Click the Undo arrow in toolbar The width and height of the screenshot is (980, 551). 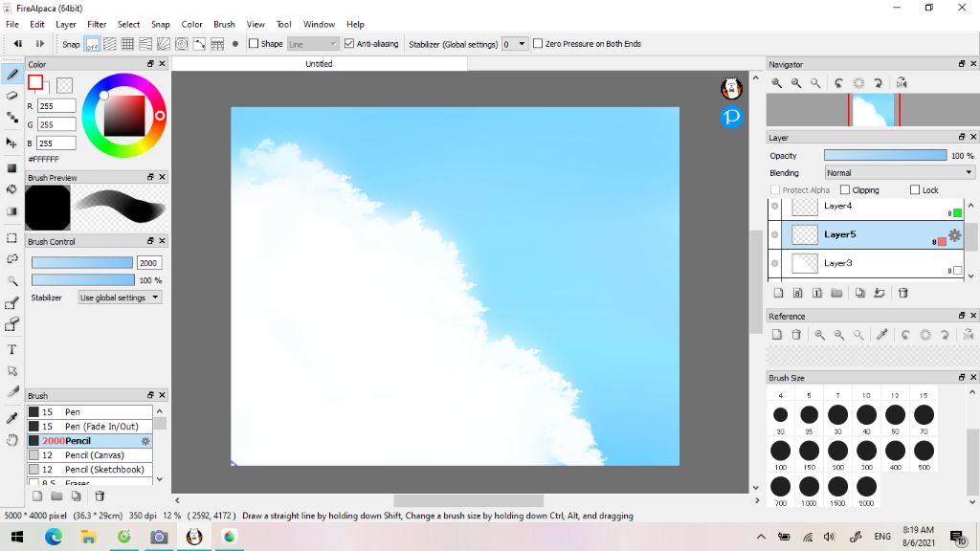[x=17, y=44]
